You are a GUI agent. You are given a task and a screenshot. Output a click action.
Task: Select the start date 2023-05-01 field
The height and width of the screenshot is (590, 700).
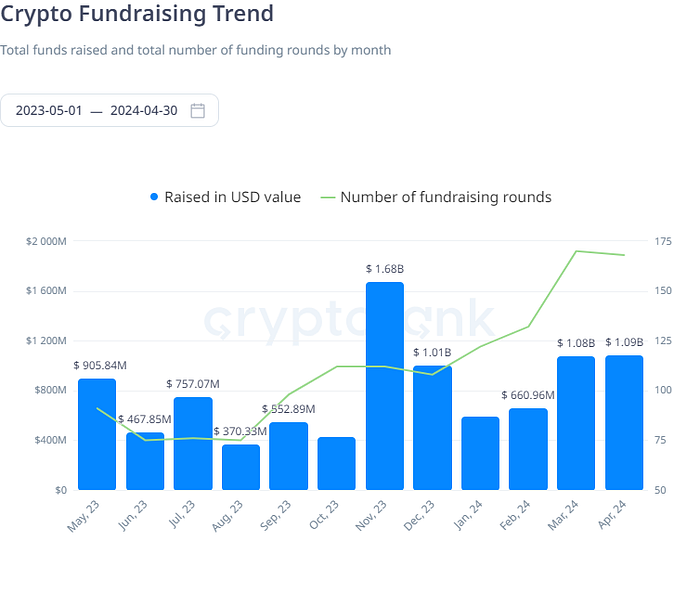49,110
